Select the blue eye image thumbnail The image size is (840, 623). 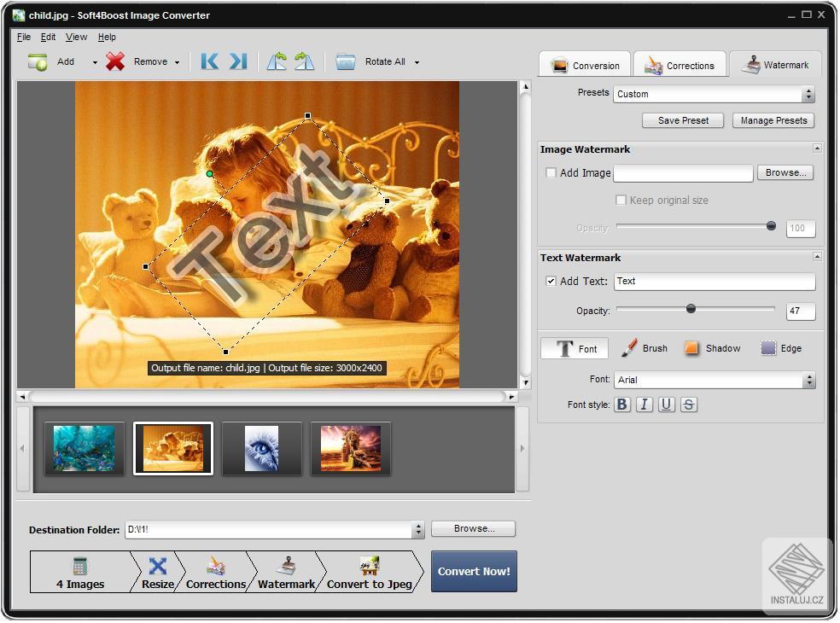pyautogui.click(x=261, y=447)
